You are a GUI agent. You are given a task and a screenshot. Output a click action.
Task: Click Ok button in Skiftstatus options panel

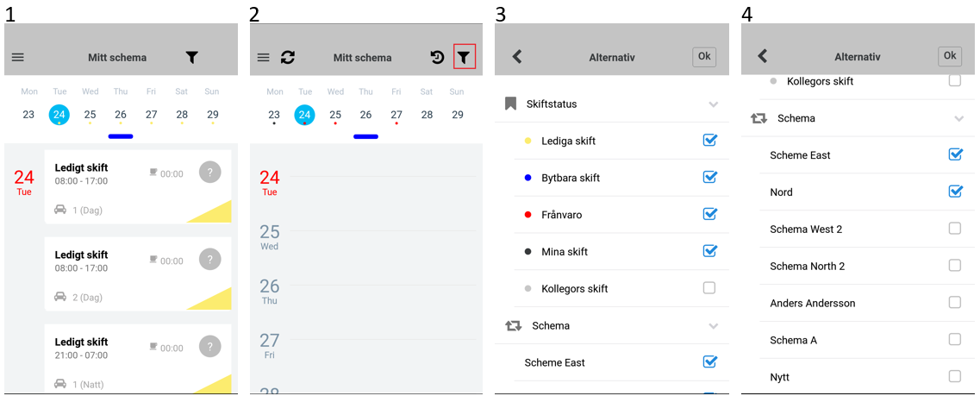pyautogui.click(x=704, y=57)
